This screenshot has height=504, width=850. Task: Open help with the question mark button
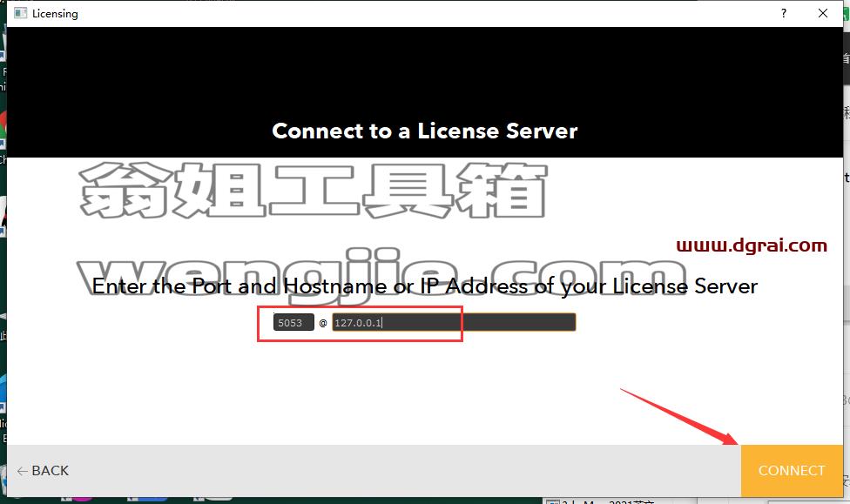(x=783, y=13)
